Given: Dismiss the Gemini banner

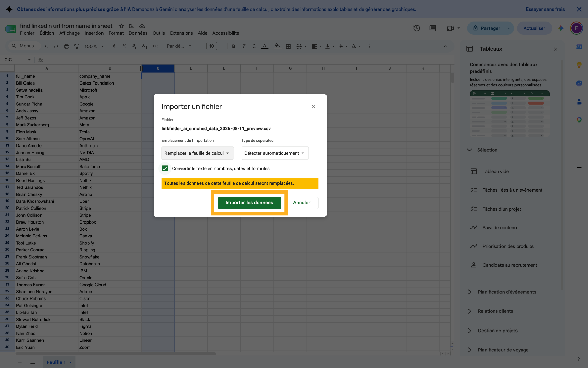Looking at the screenshot, I should (579, 9).
